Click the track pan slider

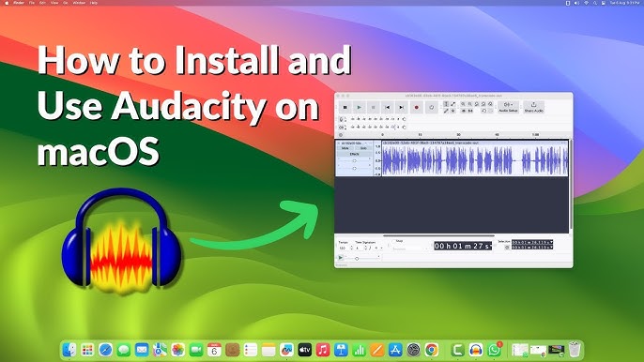(x=355, y=168)
